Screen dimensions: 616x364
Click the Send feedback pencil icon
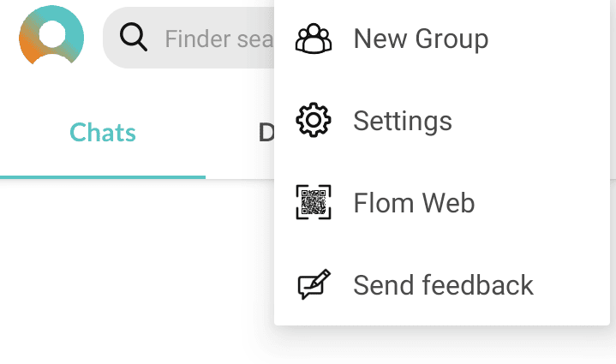click(314, 284)
